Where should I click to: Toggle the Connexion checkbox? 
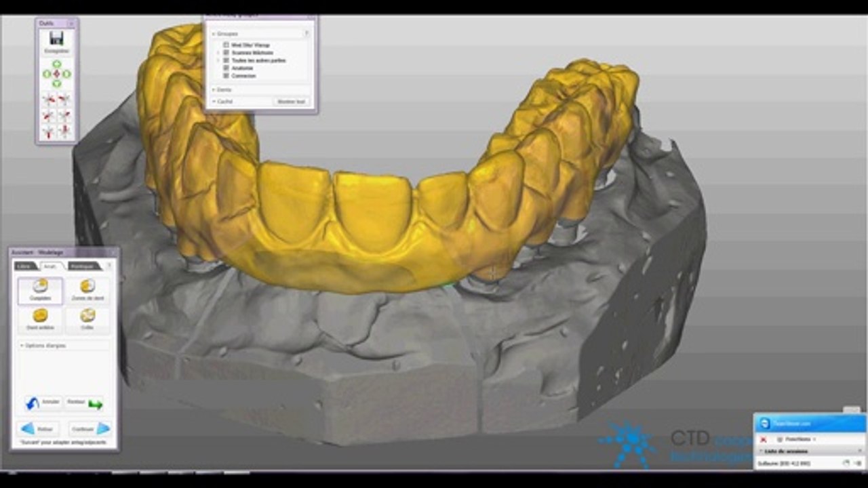[x=226, y=76]
